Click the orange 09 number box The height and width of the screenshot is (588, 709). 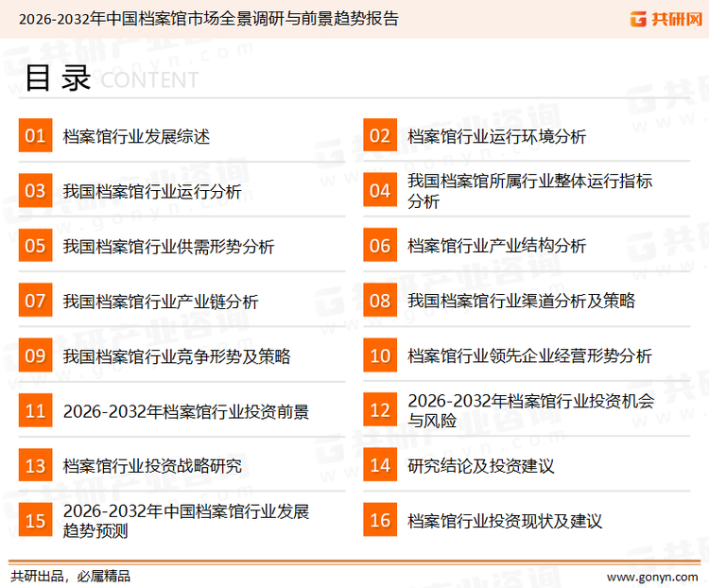click(x=35, y=355)
